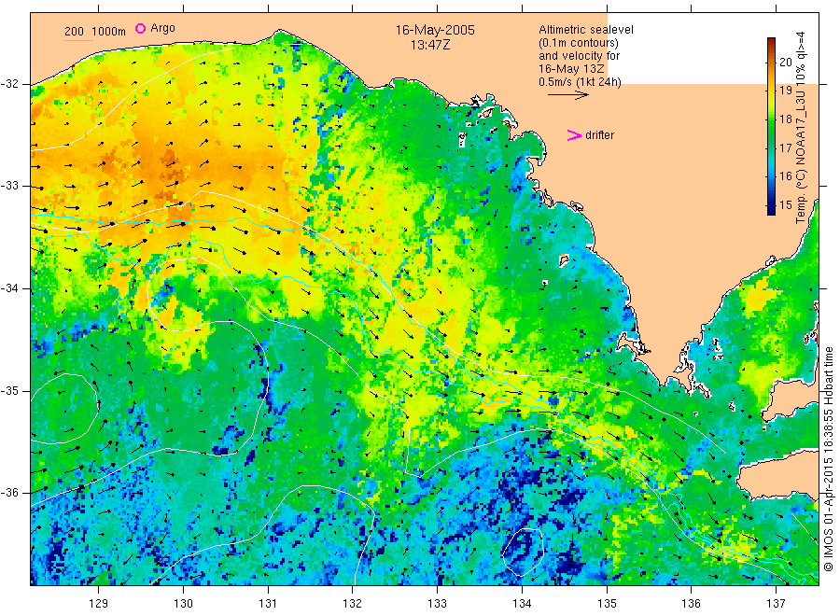The width and height of the screenshot is (840, 616).
Task: Click the longitude label 130
Action: [x=183, y=604]
